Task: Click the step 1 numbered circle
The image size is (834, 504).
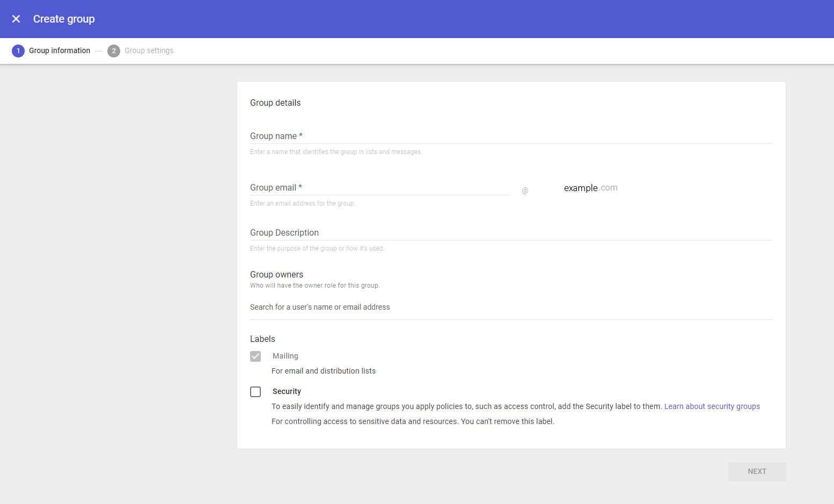Action: click(x=18, y=50)
